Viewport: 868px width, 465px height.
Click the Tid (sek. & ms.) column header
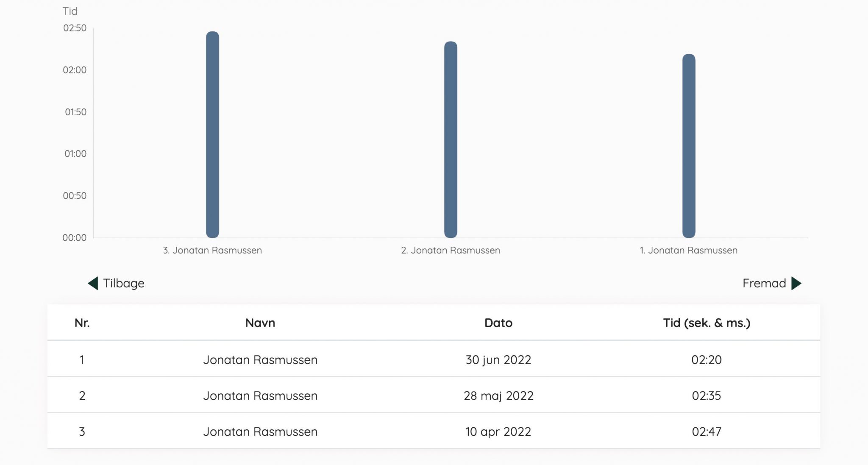(707, 323)
